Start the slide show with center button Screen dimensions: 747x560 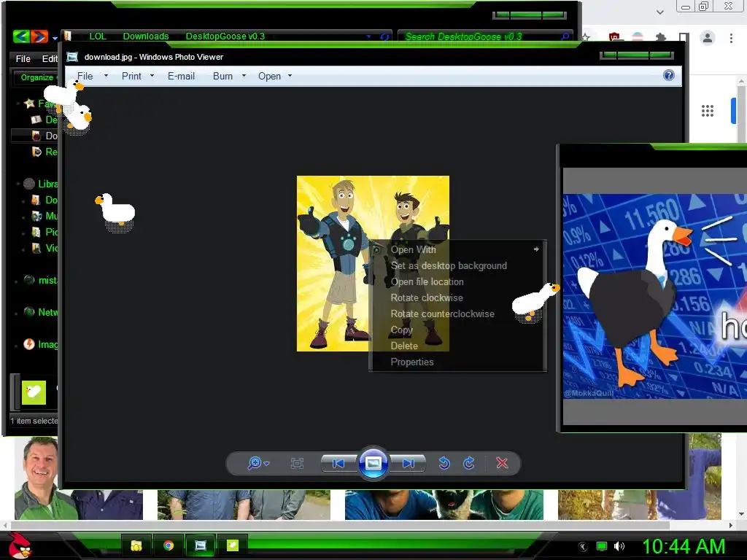coord(373,463)
